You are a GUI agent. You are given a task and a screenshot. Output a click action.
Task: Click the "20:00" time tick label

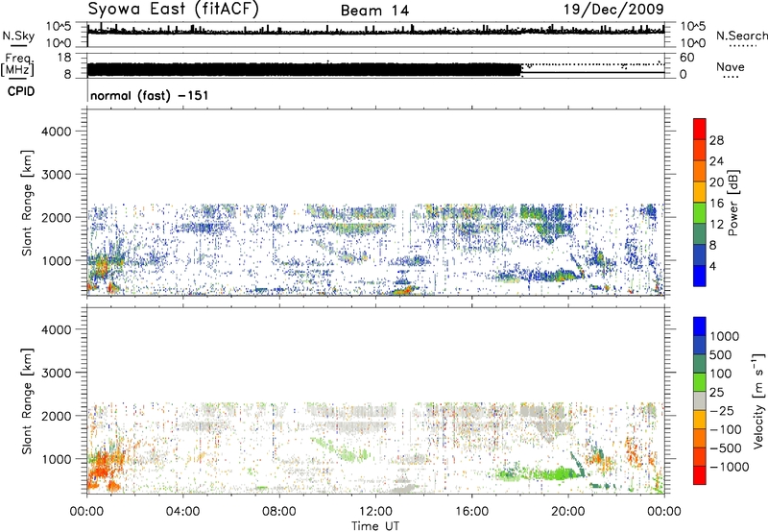point(568,512)
